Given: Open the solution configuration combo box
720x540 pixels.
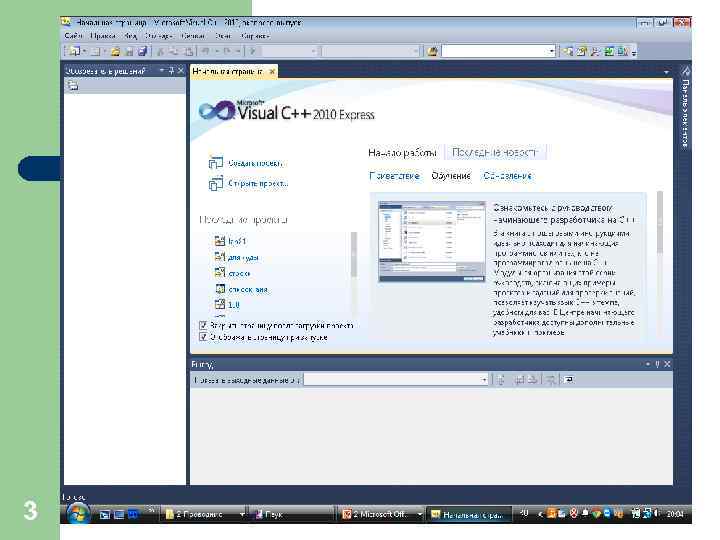Looking at the screenshot, I should (x=290, y=51).
